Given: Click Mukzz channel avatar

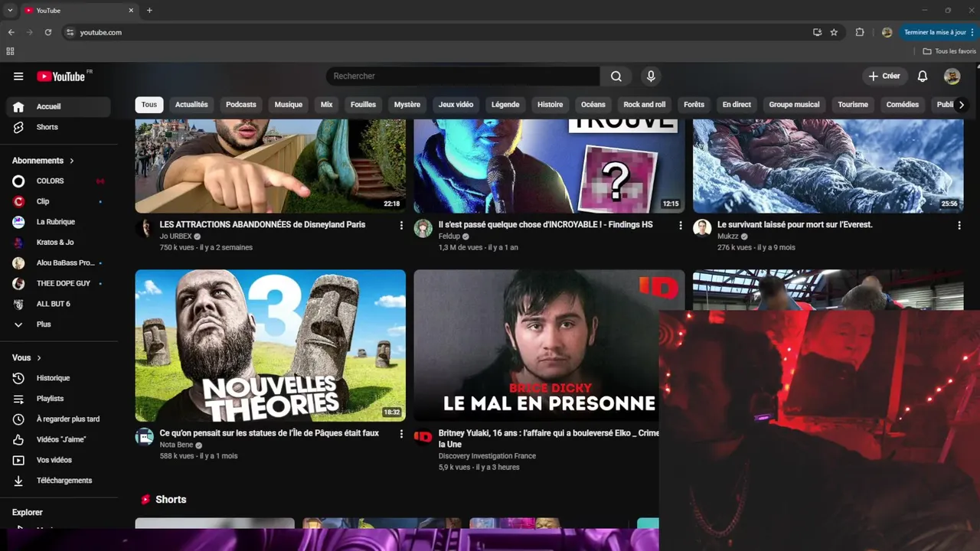Looking at the screenshot, I should [702, 229].
